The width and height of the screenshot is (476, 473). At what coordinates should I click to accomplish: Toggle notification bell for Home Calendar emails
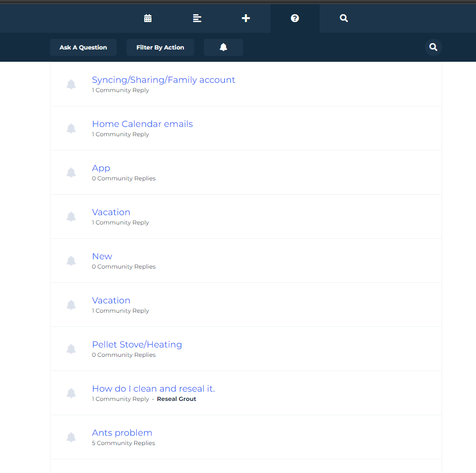[x=71, y=128]
